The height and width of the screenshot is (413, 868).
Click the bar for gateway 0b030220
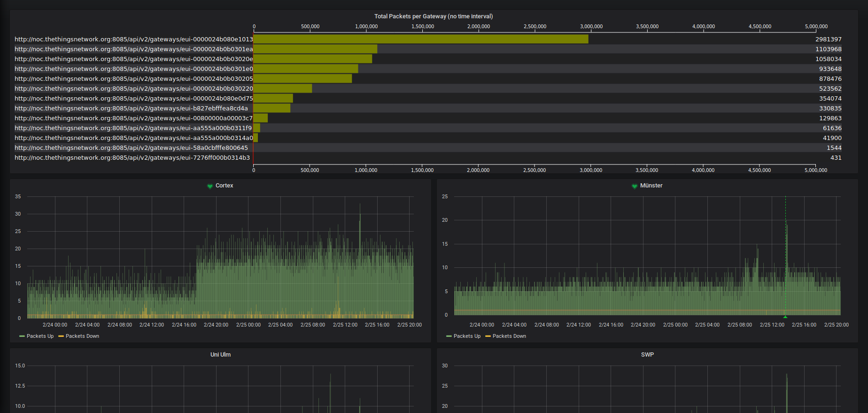(x=283, y=88)
